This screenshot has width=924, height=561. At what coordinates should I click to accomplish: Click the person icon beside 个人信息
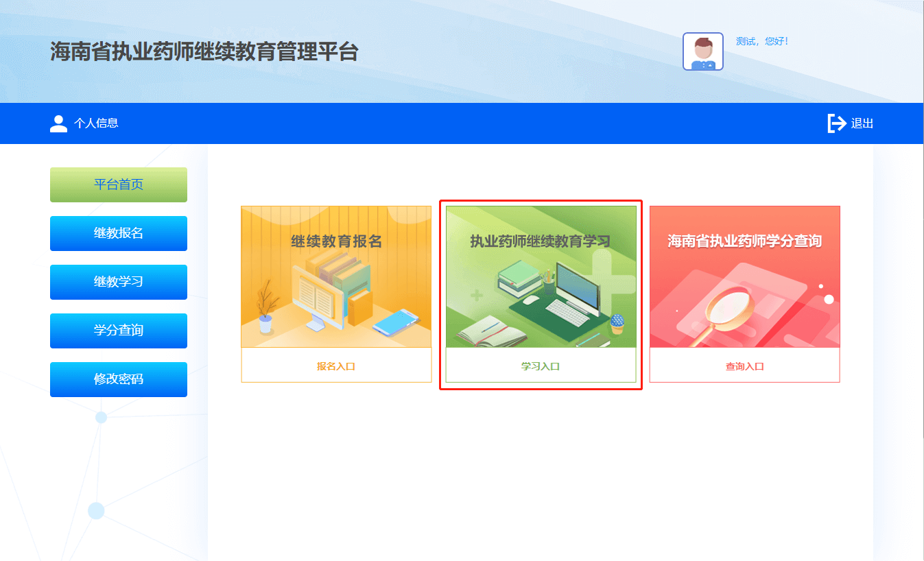(59, 123)
